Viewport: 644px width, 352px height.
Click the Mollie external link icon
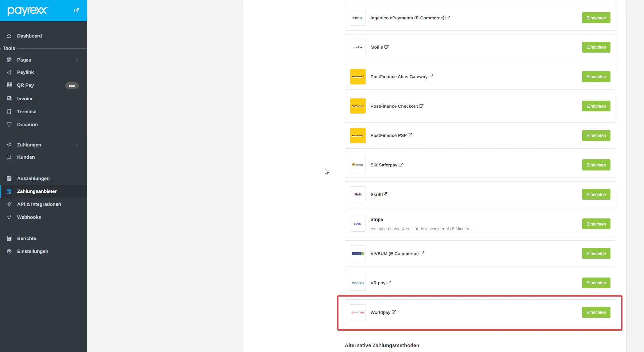(386, 47)
